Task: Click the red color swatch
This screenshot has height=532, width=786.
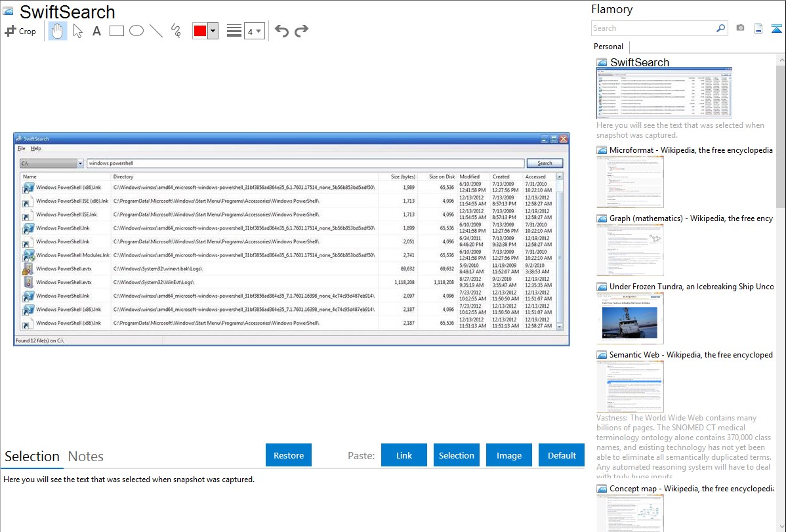Action: tap(200, 31)
